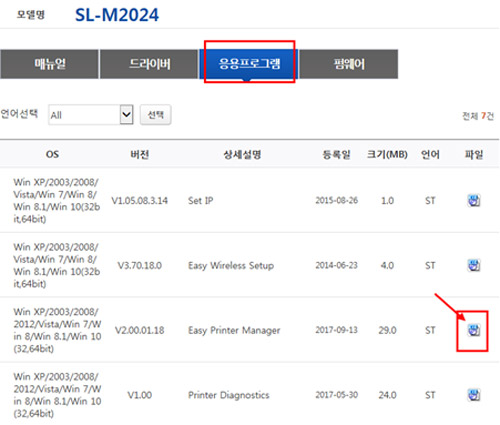Click the date 2017-09-13
The height and width of the screenshot is (425, 500).
[336, 330]
